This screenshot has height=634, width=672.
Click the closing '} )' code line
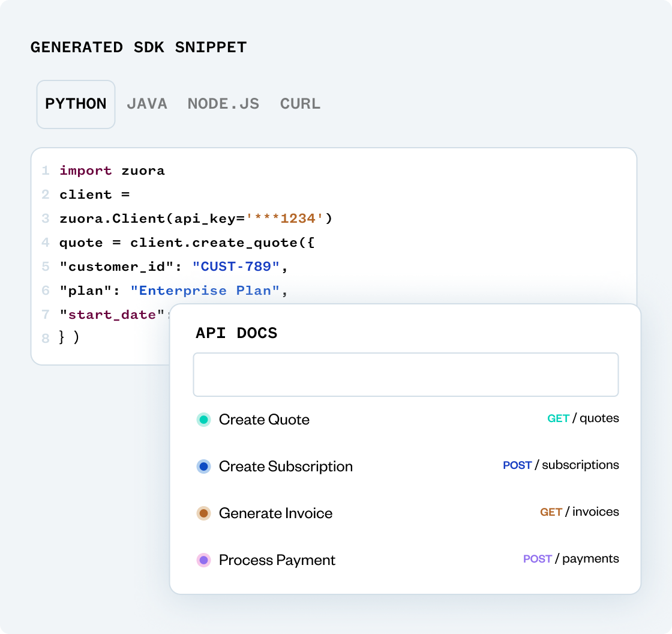click(70, 338)
